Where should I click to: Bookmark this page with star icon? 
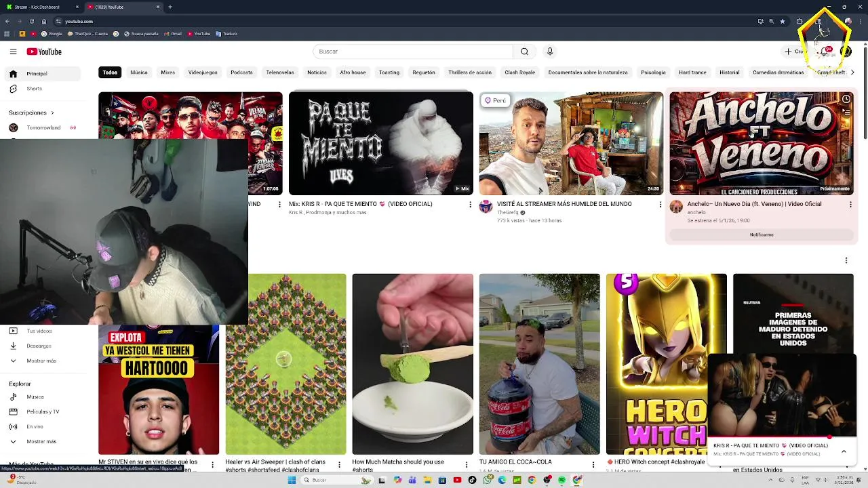pyautogui.click(x=783, y=21)
